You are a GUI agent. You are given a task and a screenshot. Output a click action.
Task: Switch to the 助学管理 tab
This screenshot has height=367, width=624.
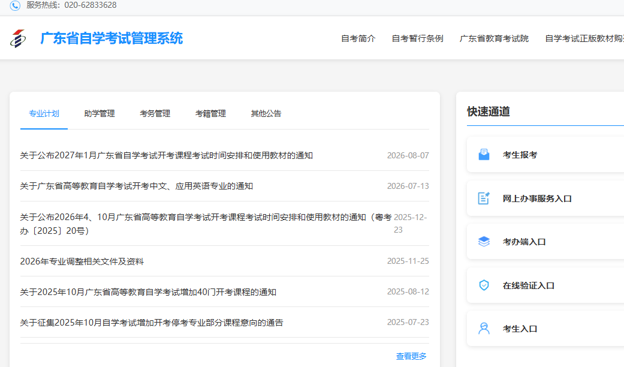point(99,113)
